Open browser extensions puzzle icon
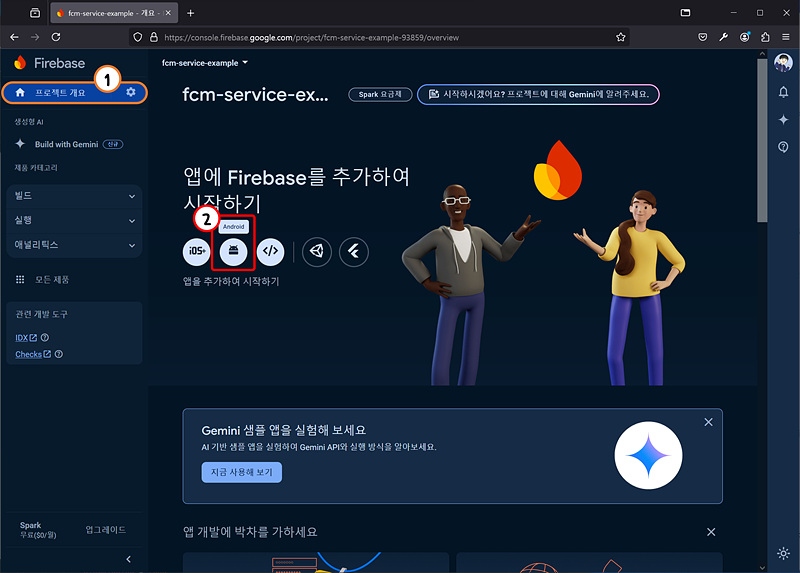This screenshot has height=573, width=800. (x=765, y=37)
